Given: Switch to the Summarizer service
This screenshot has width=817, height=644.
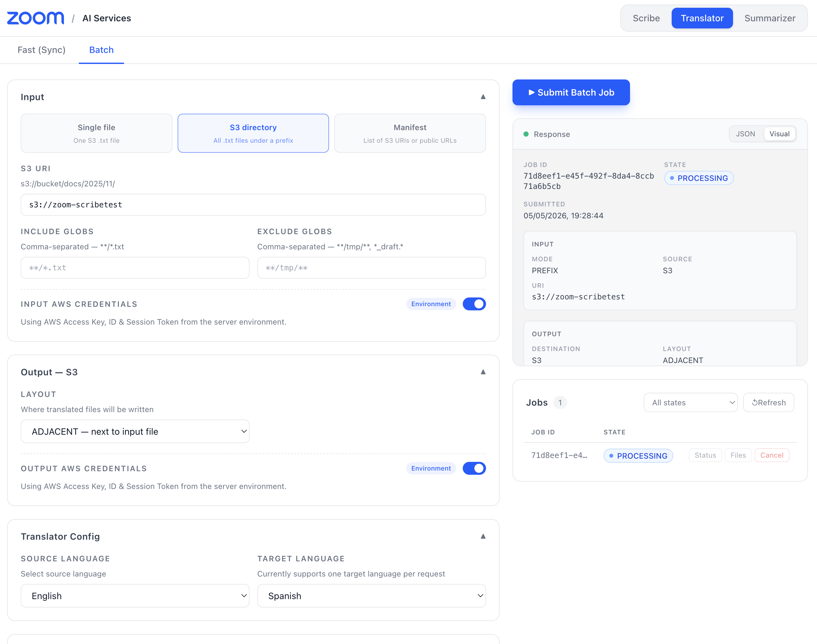Looking at the screenshot, I should pos(770,18).
